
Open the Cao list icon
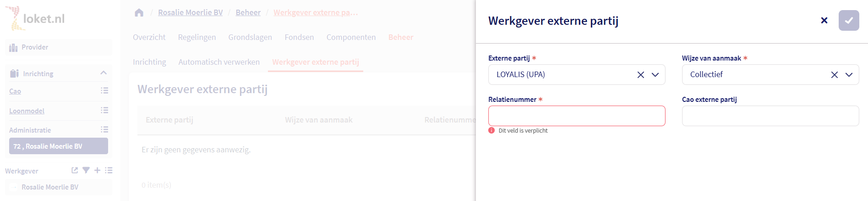point(104,91)
